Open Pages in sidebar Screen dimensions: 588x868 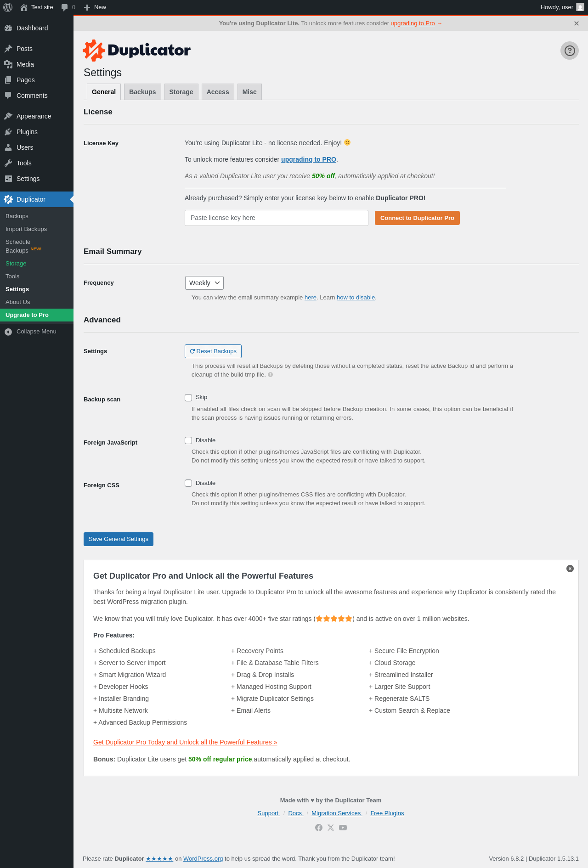(x=37, y=80)
